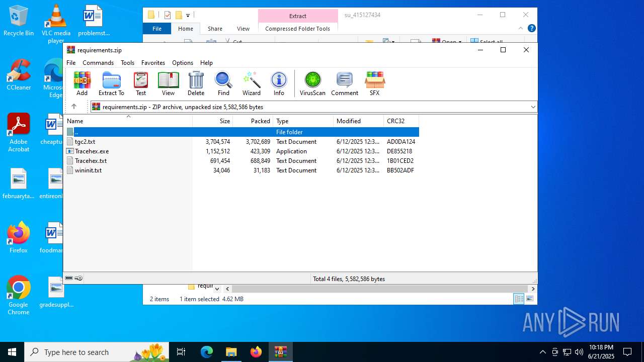This screenshot has width=644, height=362.
Task: Open File Explorer from the taskbar
Action: (231, 352)
